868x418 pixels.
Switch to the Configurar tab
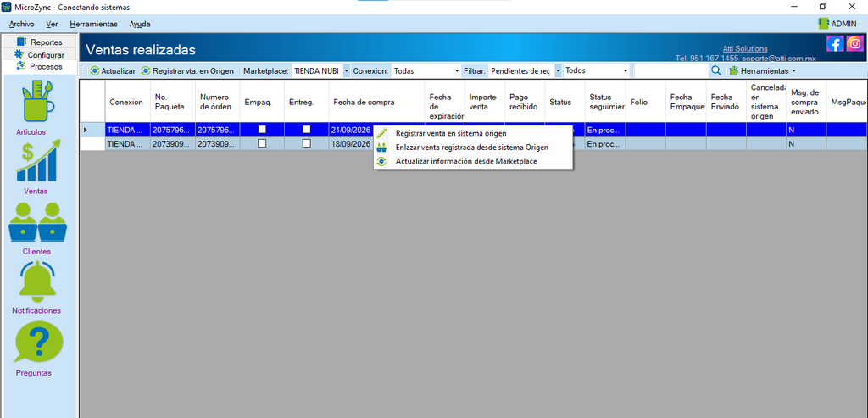[x=39, y=54]
